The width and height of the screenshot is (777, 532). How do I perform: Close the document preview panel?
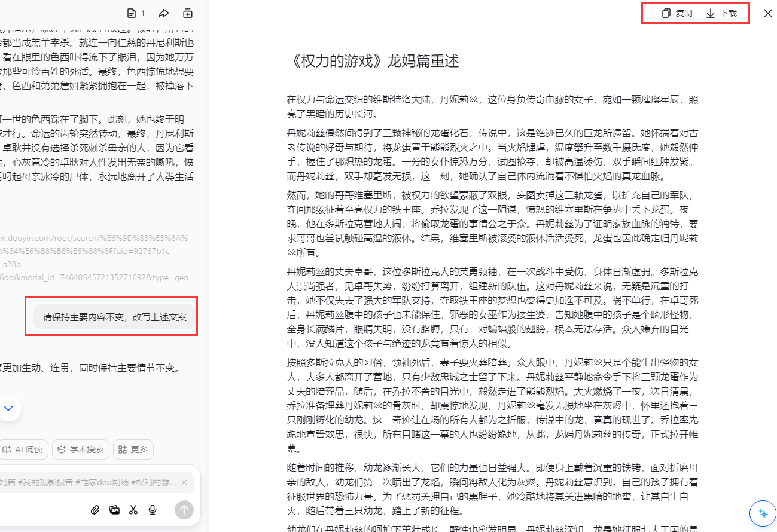pos(768,13)
